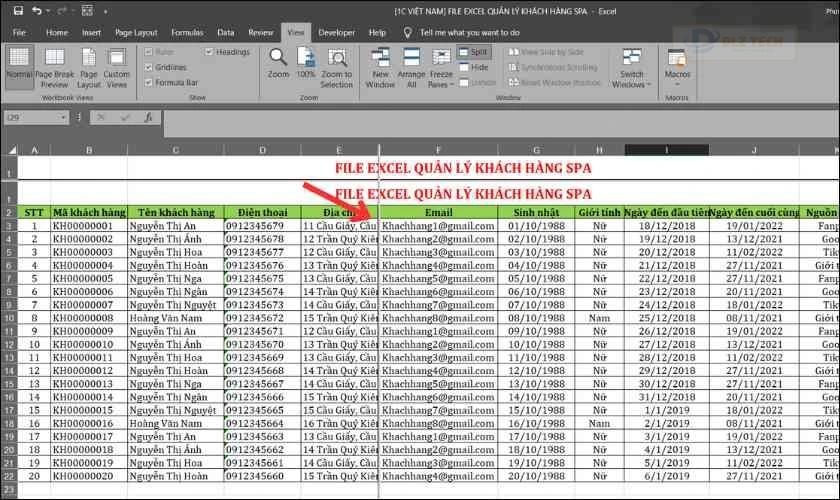This screenshot has width=840, height=500.
Task: Click the Tell me lightbulb icon
Action: pyautogui.click(x=408, y=33)
